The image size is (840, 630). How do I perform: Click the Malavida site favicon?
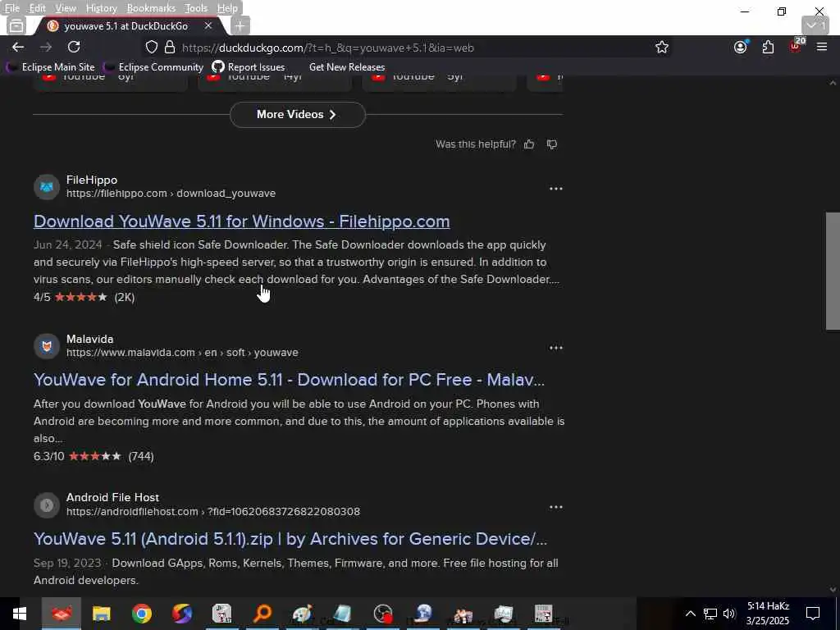click(x=47, y=346)
